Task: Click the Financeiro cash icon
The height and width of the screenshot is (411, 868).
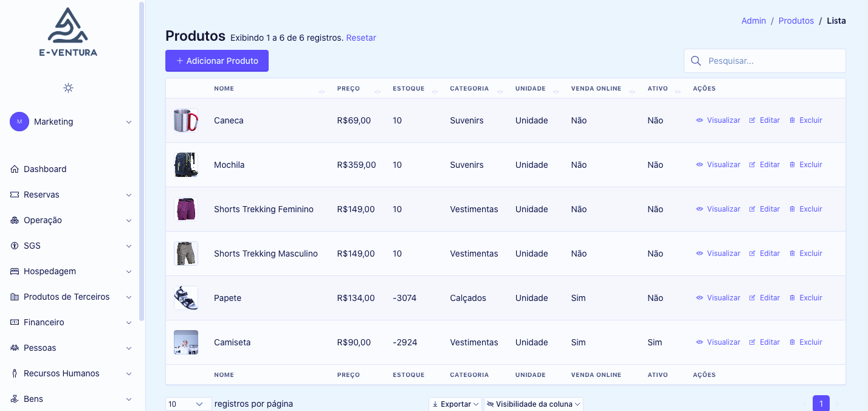Action: pos(15,322)
